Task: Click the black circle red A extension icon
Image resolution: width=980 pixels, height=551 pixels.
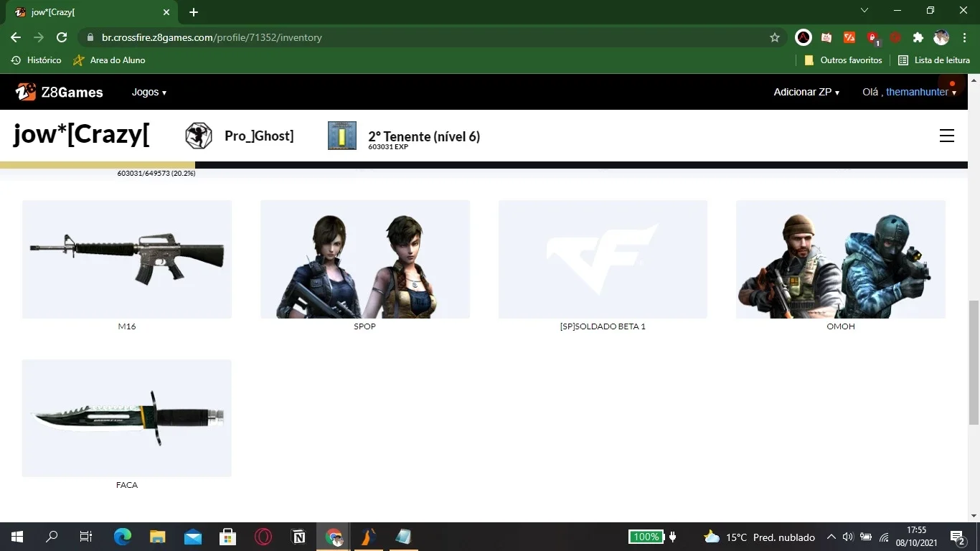Action: (804, 37)
